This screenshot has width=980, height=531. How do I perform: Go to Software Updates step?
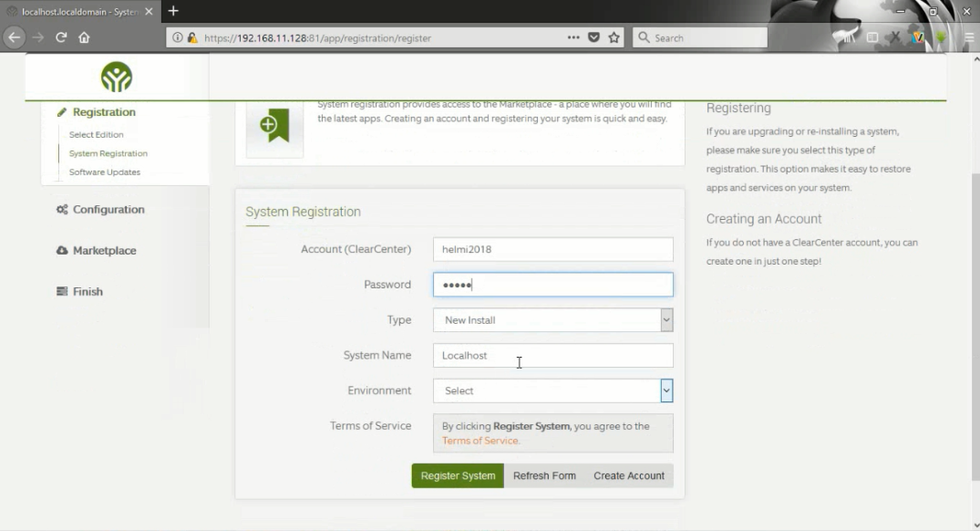point(104,172)
